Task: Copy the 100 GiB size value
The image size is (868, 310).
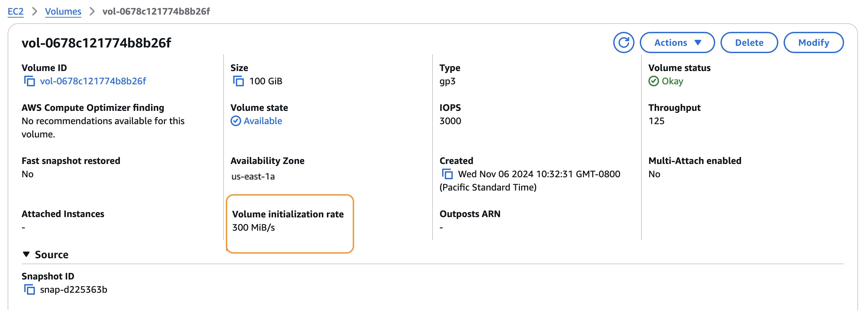Action: coord(238,81)
